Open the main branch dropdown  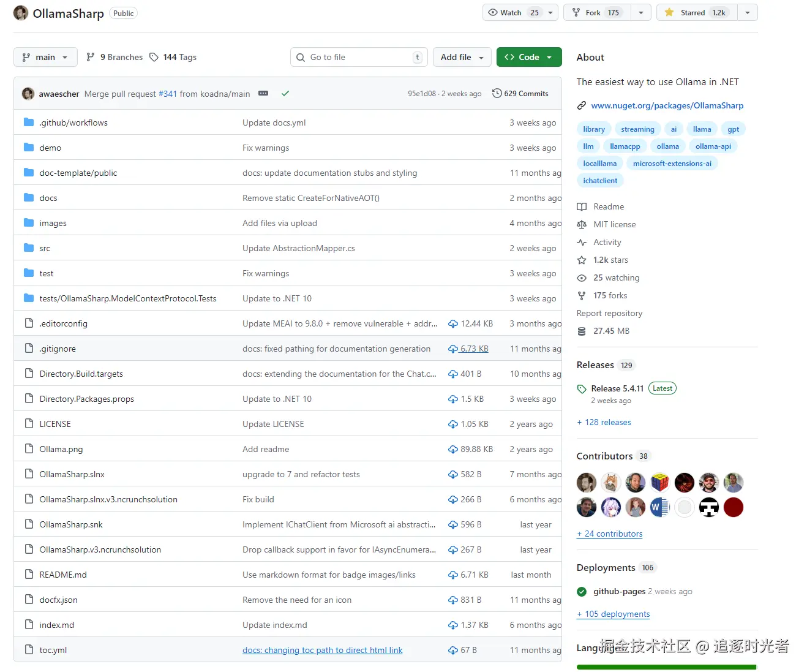45,57
